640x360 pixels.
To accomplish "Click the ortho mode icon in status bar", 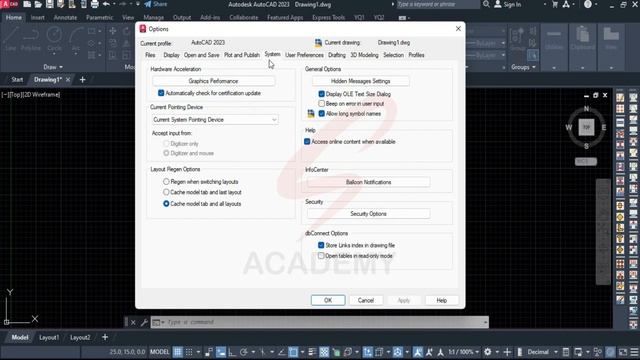I will [x=232, y=352].
